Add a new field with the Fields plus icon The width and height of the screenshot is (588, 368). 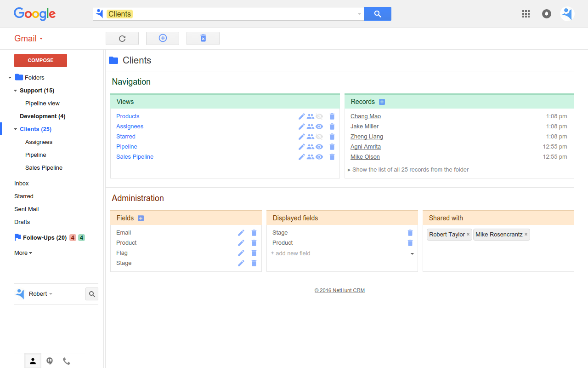coord(141,218)
